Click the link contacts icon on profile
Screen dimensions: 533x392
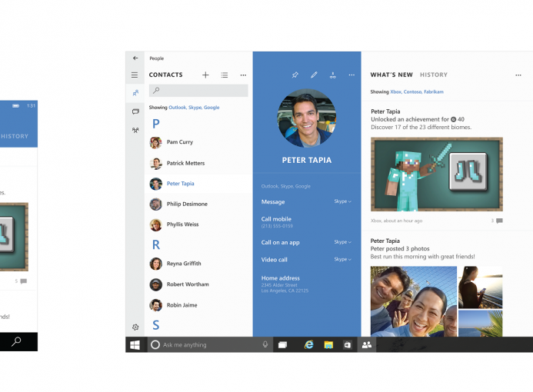(x=333, y=75)
